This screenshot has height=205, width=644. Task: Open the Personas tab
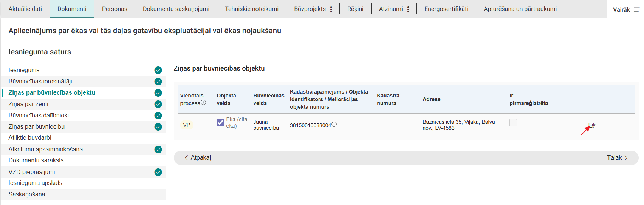pyautogui.click(x=115, y=9)
